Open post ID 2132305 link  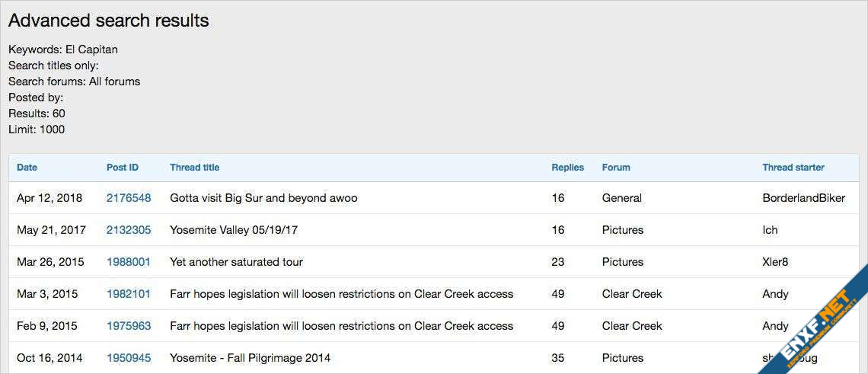click(x=129, y=230)
